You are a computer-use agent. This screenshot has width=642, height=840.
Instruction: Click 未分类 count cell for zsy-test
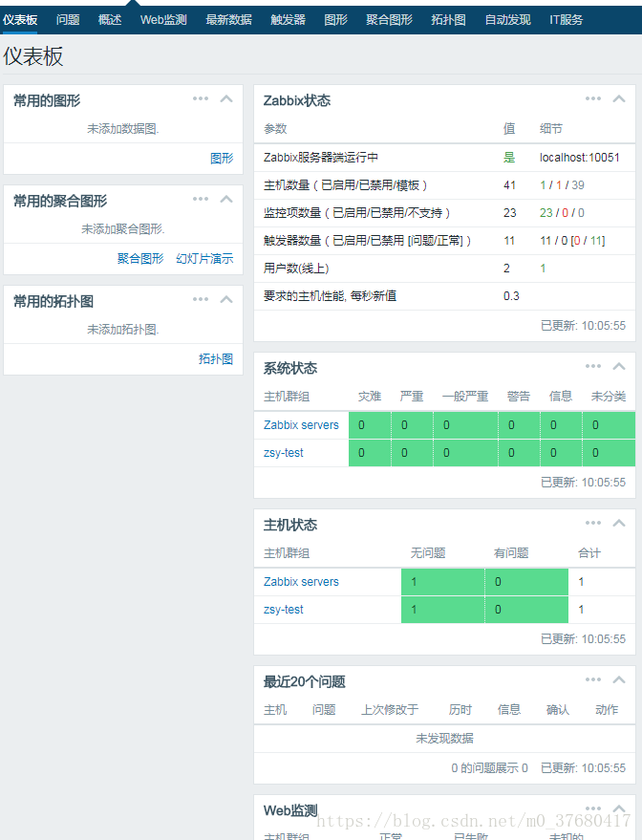tap(609, 453)
